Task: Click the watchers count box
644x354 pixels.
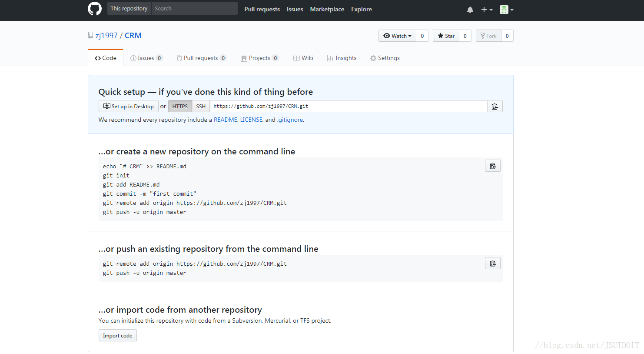Action: click(422, 36)
